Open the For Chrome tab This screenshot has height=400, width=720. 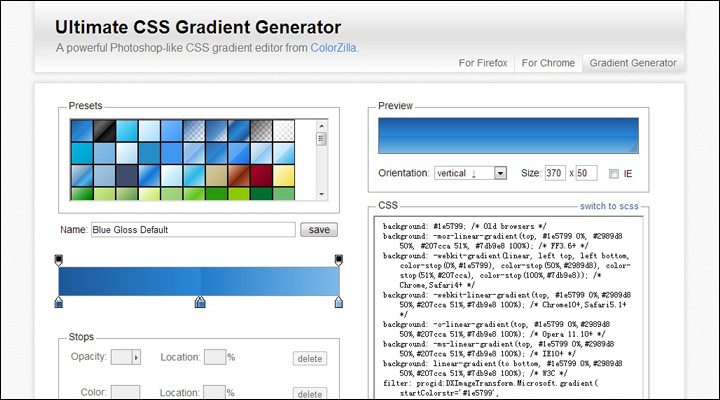[548, 63]
